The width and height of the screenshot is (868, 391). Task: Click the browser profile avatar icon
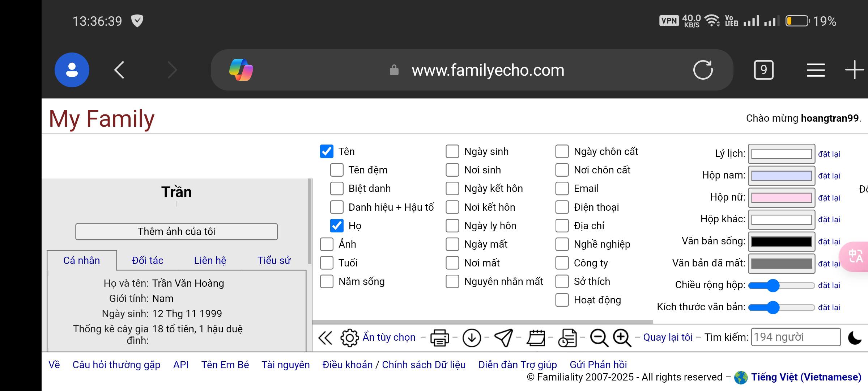coord(72,70)
